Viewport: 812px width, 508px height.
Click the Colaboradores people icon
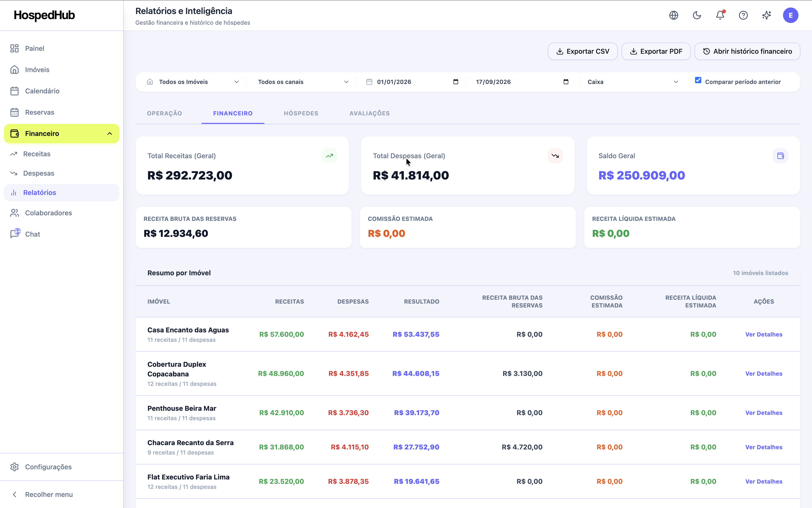14,213
